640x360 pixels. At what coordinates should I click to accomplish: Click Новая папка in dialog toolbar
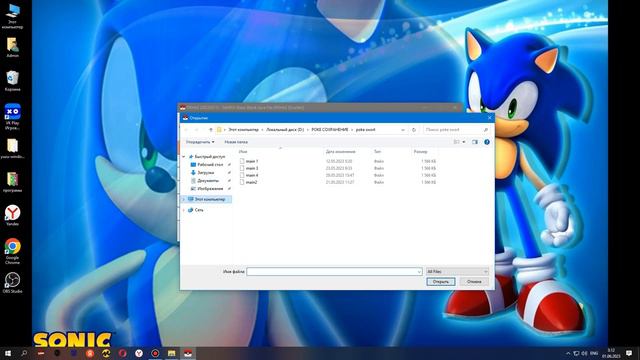point(236,142)
